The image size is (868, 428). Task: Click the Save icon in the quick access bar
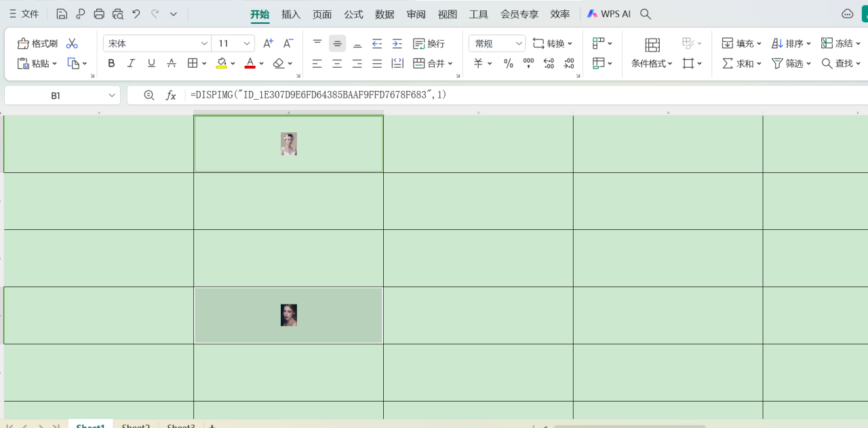[62, 14]
